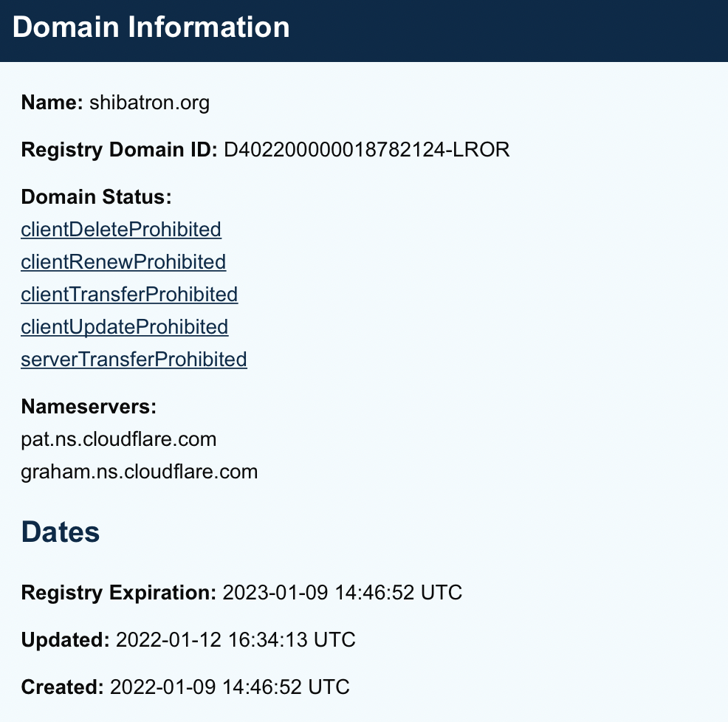Image resolution: width=728 pixels, height=722 pixels.
Task: Click the Name field label
Action: tap(52, 103)
